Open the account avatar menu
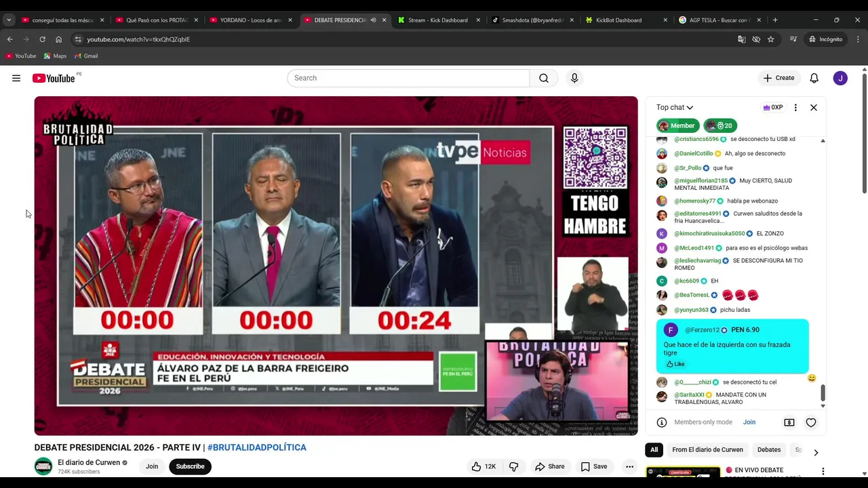The width and height of the screenshot is (868, 488). (840, 78)
